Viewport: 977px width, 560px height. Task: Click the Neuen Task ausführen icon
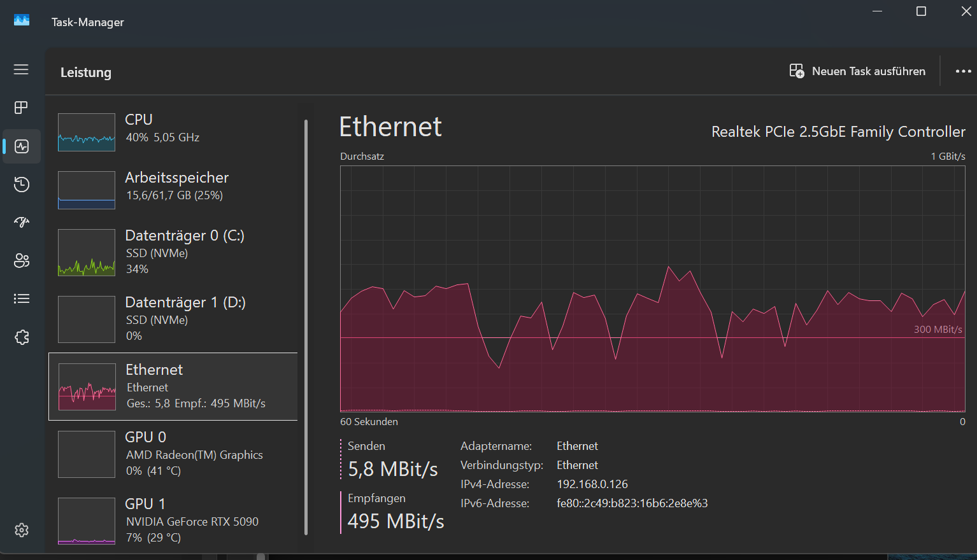pos(797,71)
